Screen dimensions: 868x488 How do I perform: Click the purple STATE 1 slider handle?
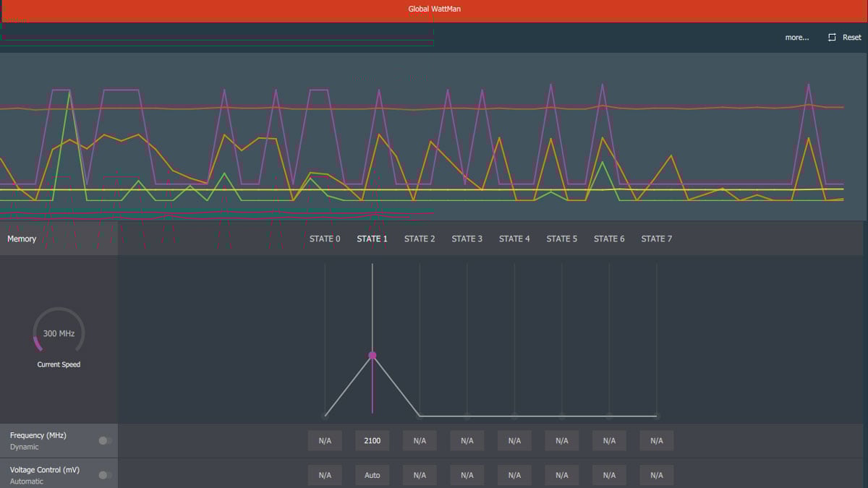click(x=373, y=355)
